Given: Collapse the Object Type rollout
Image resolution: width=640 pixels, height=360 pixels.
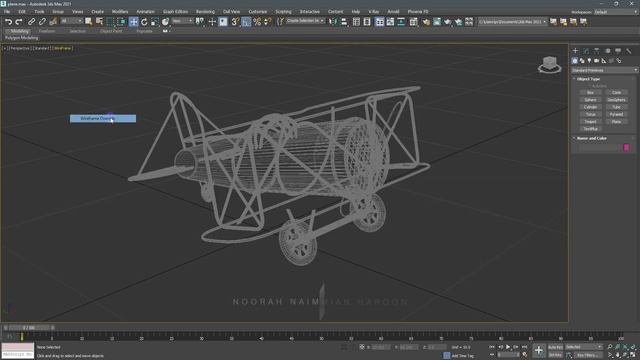Looking at the screenshot, I should (588, 79).
